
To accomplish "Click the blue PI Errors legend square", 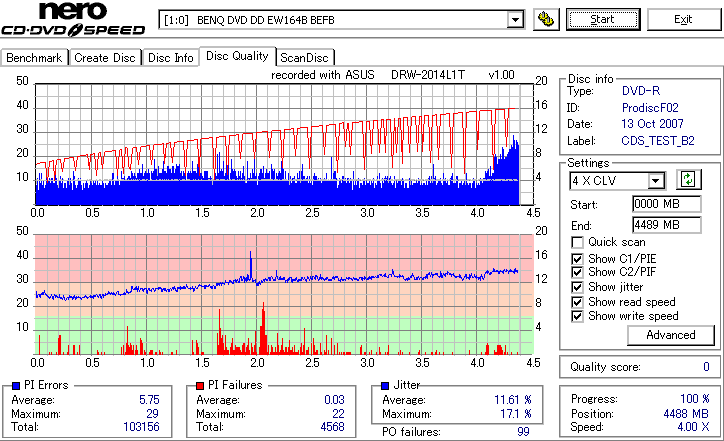I will 16,386.
